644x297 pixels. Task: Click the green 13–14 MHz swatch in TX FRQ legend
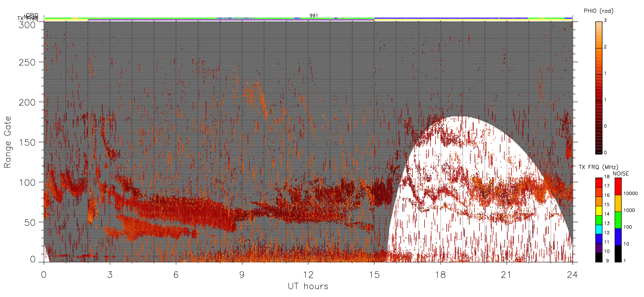(599, 220)
